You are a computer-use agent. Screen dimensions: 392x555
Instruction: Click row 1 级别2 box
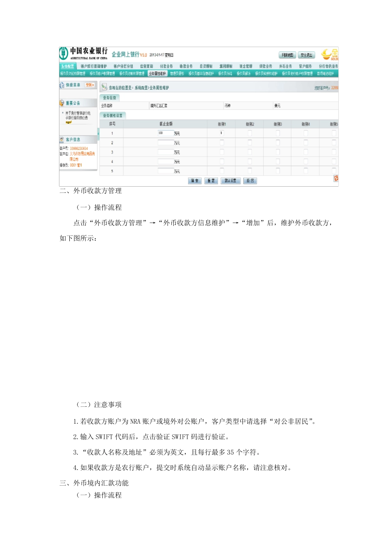click(250, 133)
